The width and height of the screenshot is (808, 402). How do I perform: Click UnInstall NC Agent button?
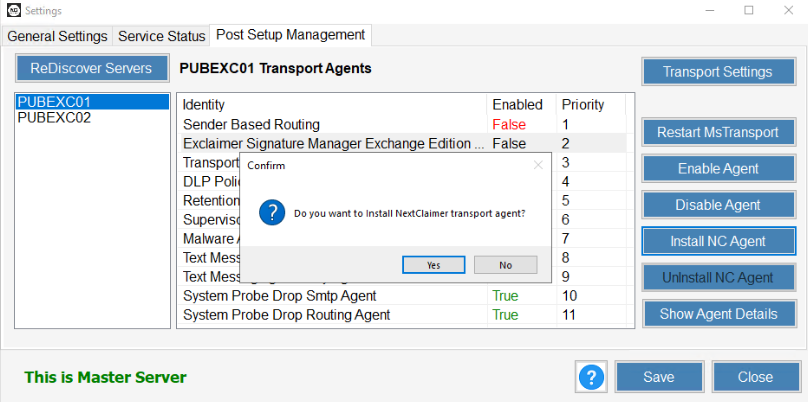pos(717,277)
